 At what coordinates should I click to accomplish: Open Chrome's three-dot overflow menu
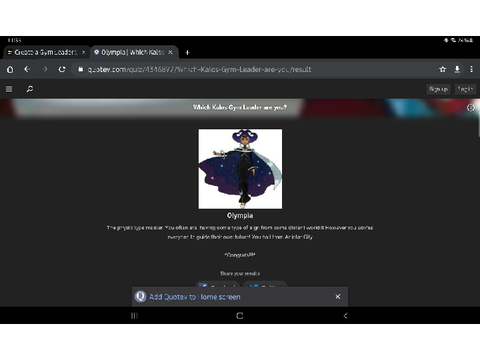tap(471, 69)
